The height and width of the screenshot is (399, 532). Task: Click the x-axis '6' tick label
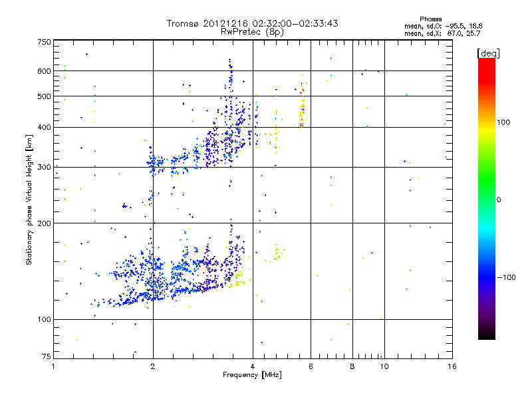click(x=311, y=366)
